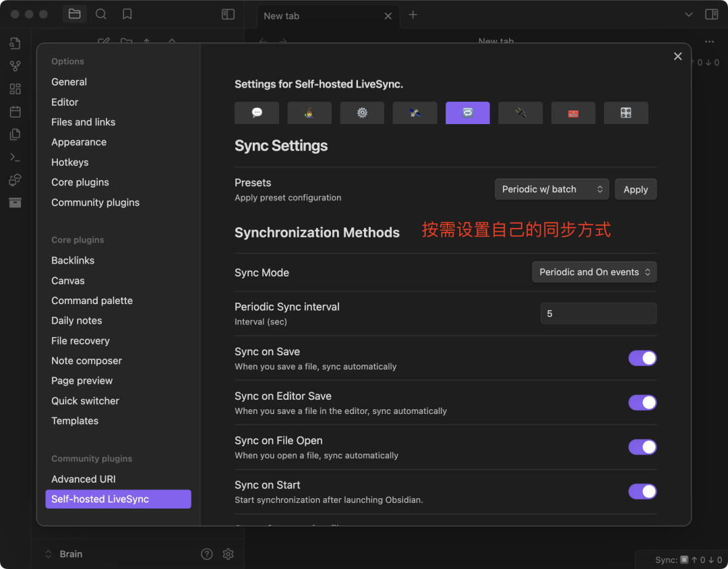728x569 pixels.
Task: Open Quick switcher settings
Action: (85, 401)
